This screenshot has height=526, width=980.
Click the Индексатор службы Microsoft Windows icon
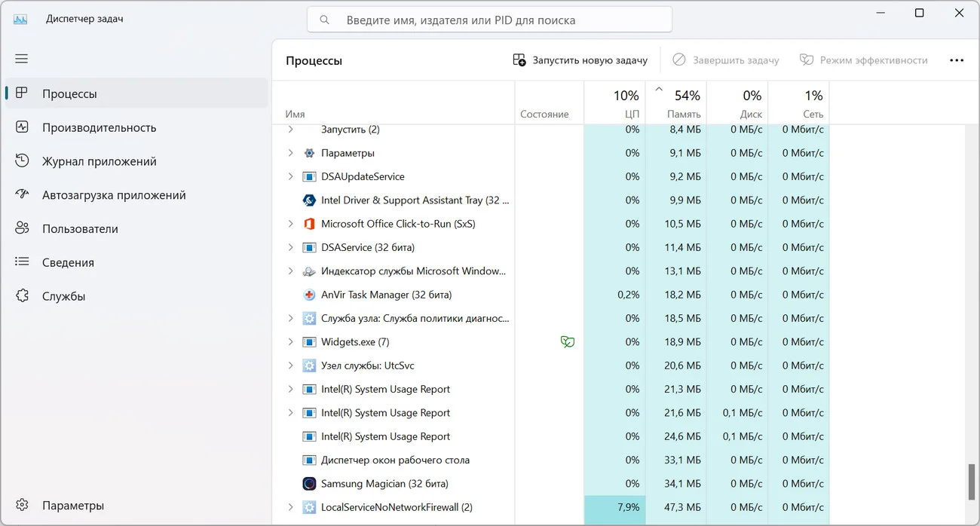tap(309, 271)
